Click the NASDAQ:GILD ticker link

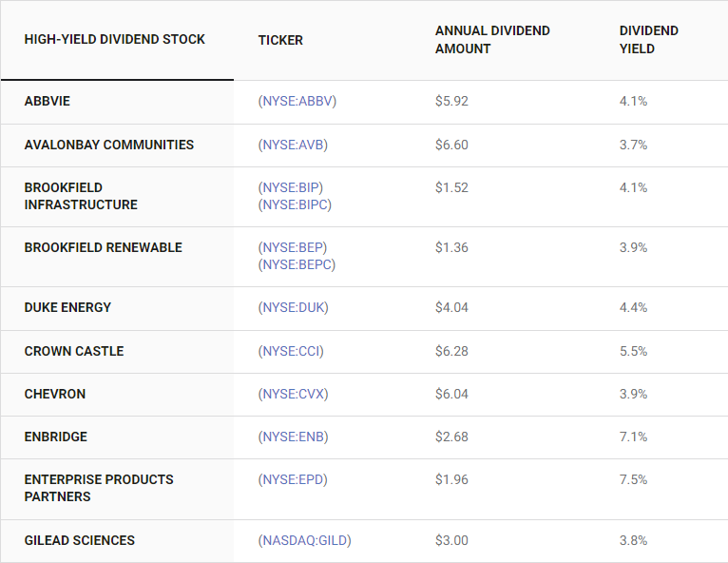(306, 540)
